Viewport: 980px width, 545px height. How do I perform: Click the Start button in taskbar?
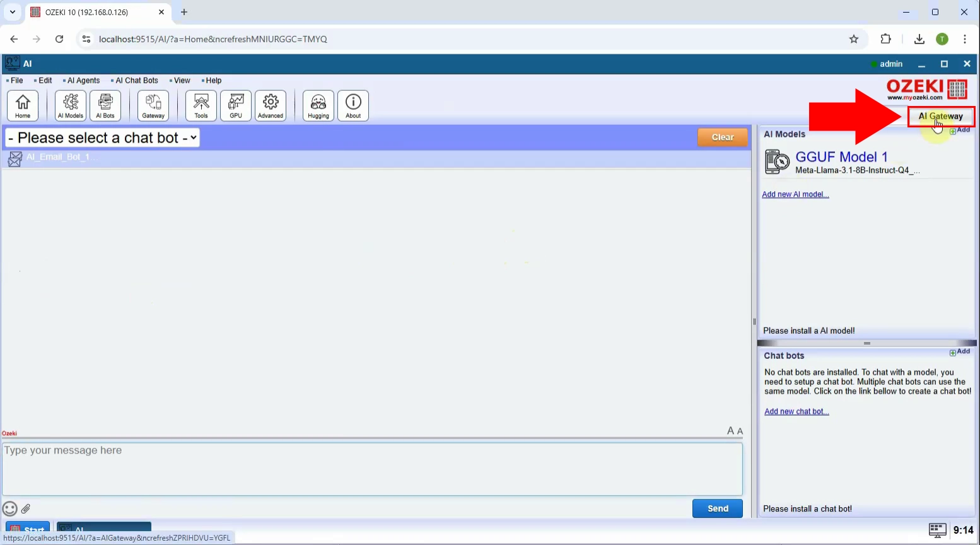pyautogui.click(x=28, y=529)
